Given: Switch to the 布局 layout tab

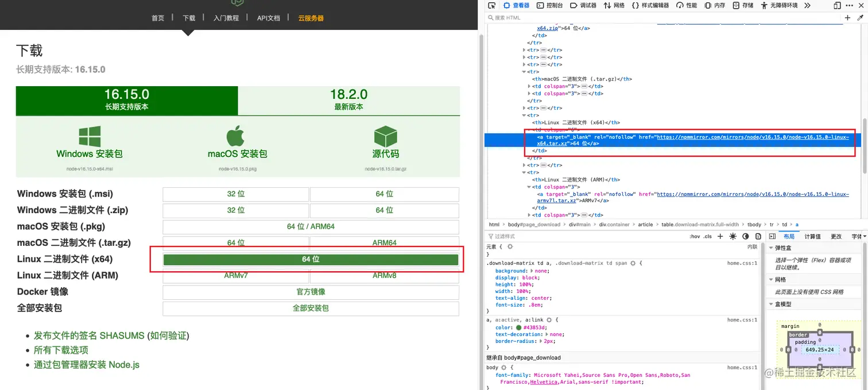Looking at the screenshot, I should coord(789,236).
